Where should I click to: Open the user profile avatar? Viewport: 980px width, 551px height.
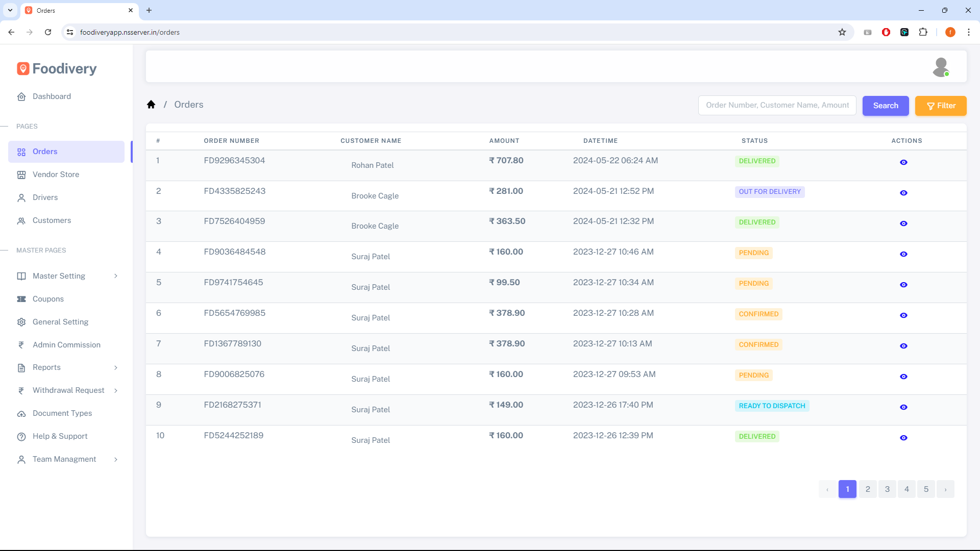pos(940,67)
